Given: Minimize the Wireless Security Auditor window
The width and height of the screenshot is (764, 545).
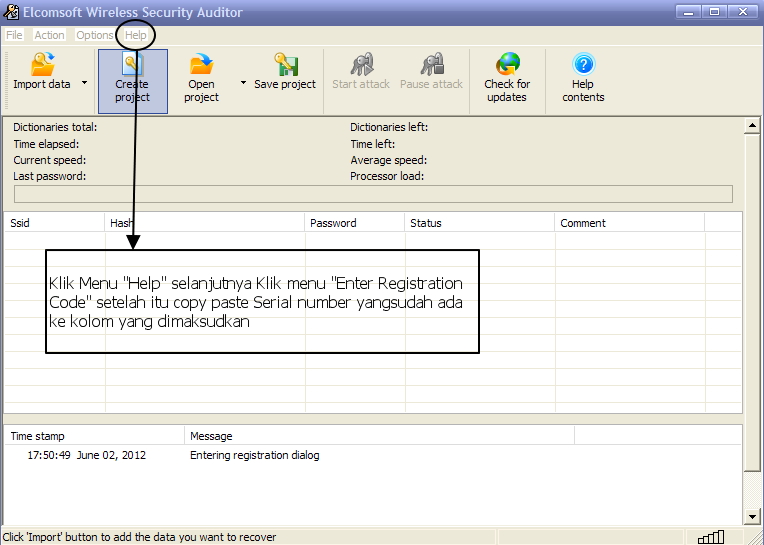Looking at the screenshot, I should (688, 12).
